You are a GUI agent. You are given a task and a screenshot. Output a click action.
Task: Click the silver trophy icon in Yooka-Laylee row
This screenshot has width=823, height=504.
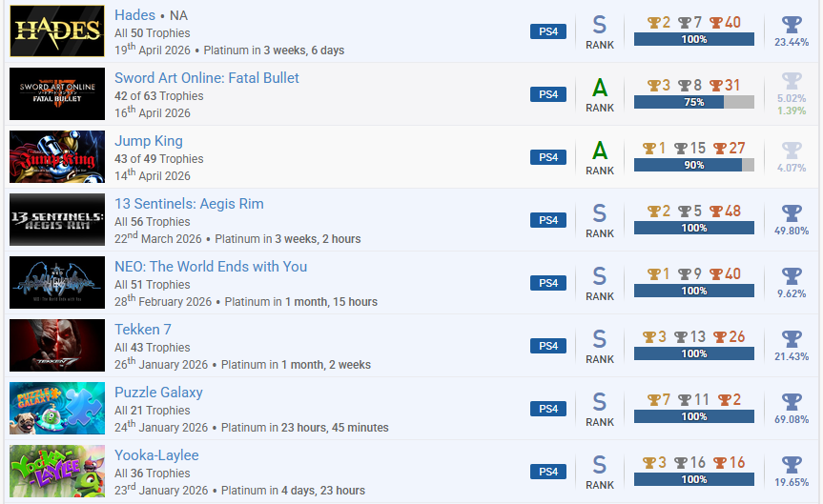[x=680, y=464]
